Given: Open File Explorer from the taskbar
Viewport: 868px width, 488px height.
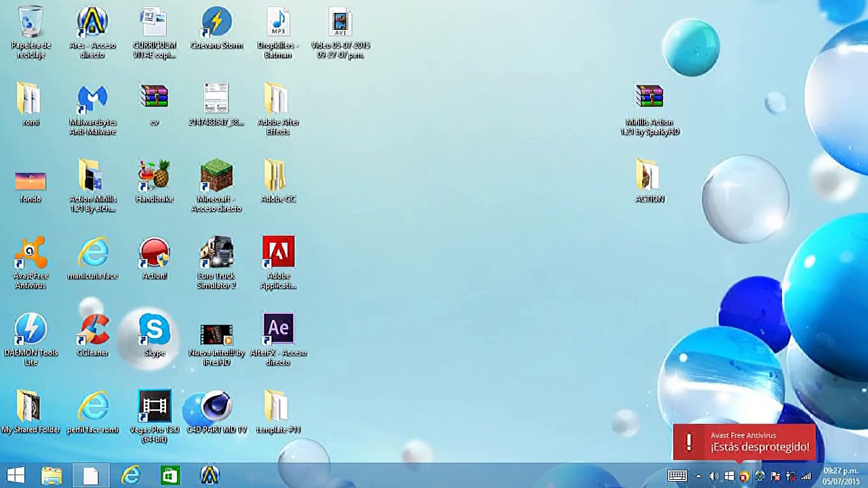Looking at the screenshot, I should point(52,476).
